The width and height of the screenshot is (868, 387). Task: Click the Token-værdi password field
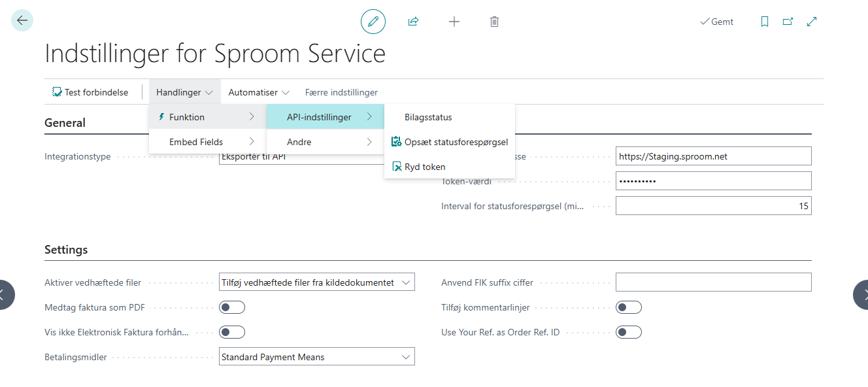click(714, 181)
